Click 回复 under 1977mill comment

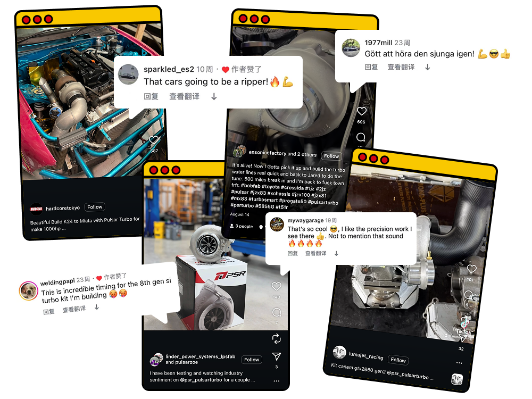coord(371,67)
